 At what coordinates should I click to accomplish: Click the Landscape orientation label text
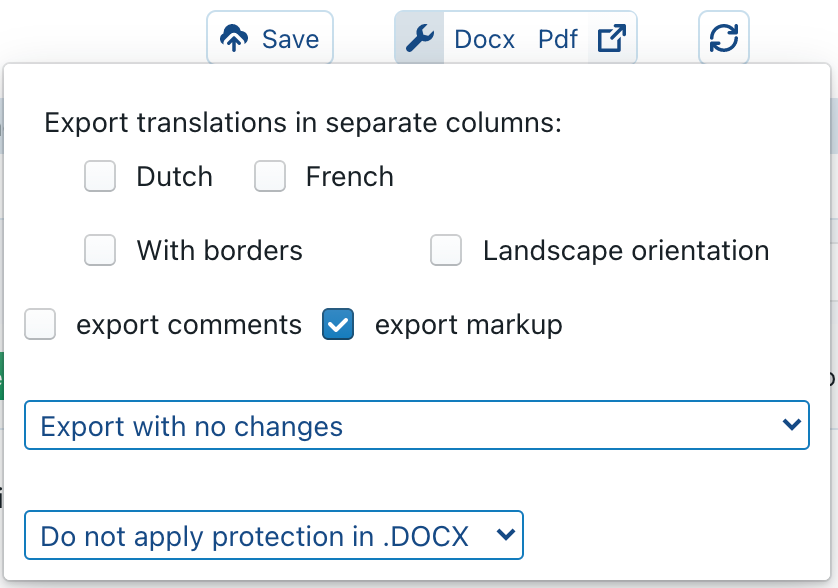pyautogui.click(x=625, y=250)
